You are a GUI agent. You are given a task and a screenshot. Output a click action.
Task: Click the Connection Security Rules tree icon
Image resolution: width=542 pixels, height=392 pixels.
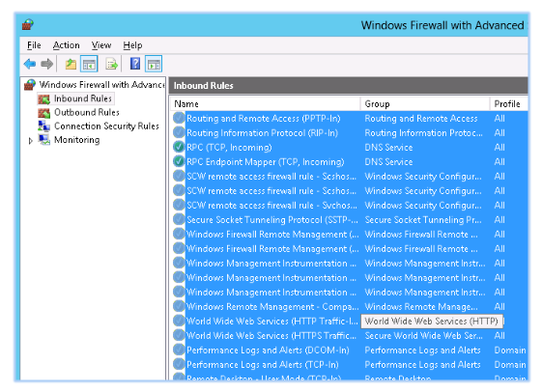coord(43,126)
